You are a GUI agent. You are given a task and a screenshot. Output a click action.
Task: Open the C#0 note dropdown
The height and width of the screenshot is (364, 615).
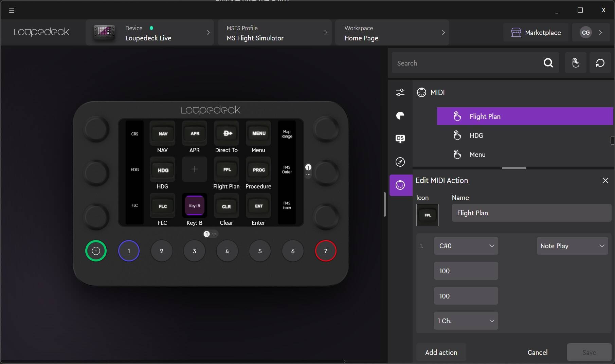click(466, 246)
